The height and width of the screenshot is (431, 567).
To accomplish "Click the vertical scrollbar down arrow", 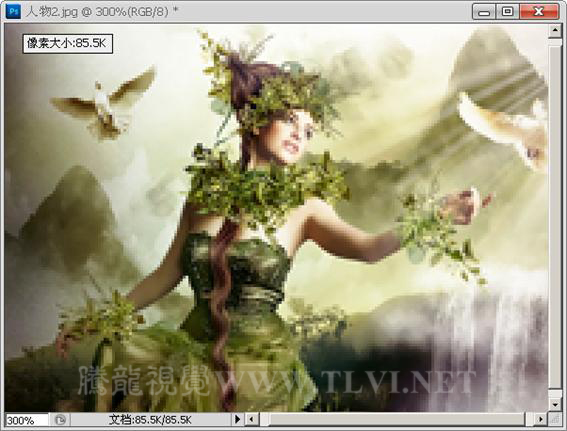I will [555, 404].
